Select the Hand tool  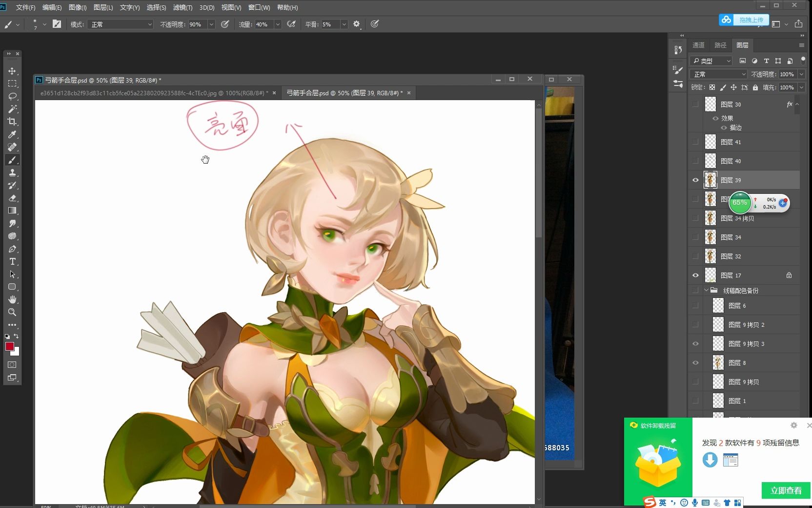[x=12, y=299]
